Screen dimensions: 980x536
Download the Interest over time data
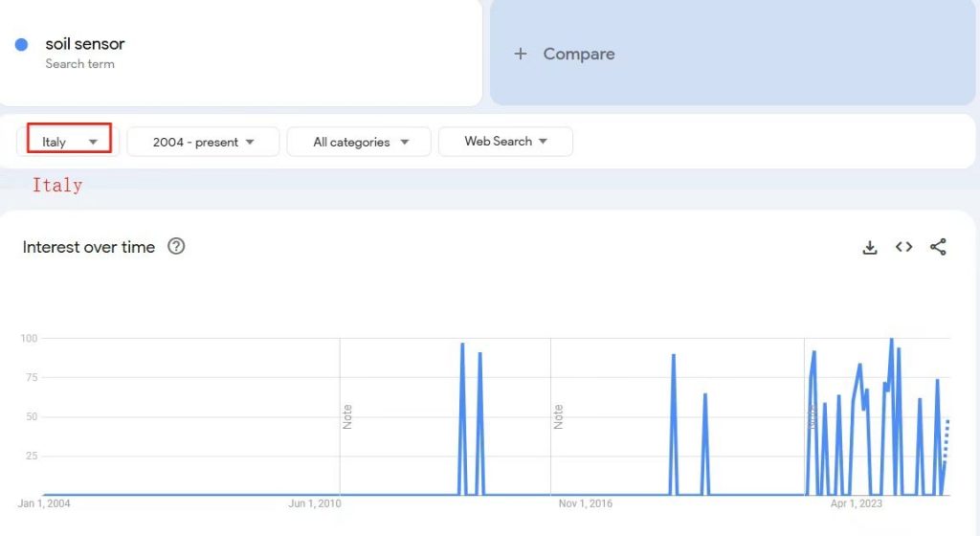(x=869, y=247)
